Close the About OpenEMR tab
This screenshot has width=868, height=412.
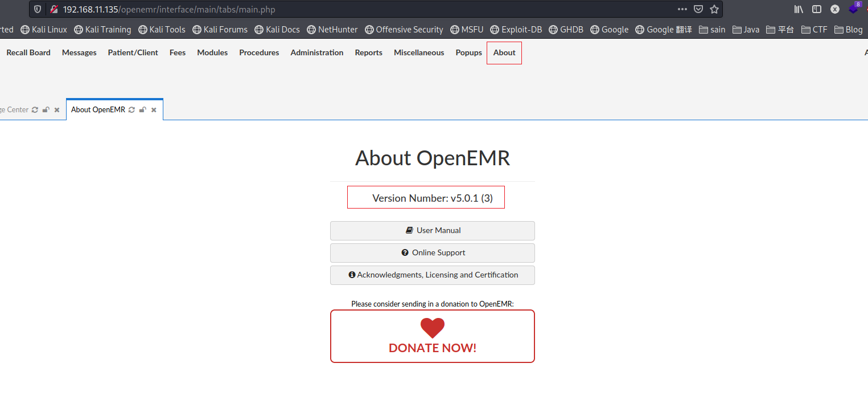154,110
